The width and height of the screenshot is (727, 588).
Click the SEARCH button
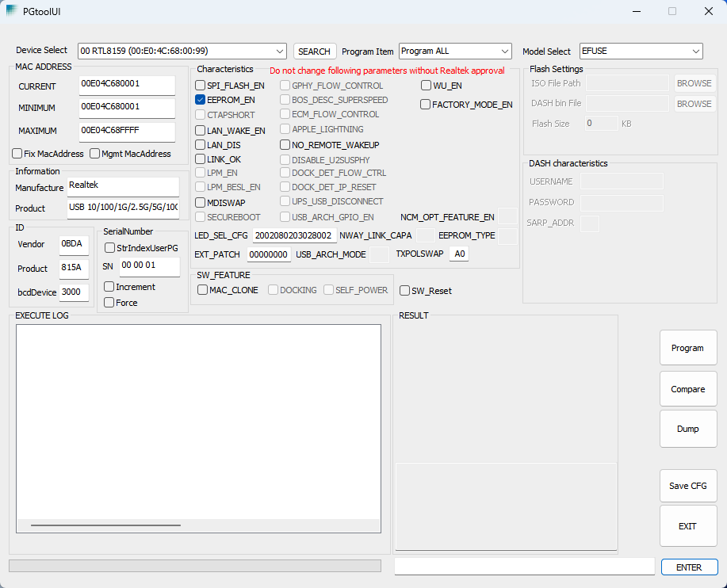click(x=314, y=52)
